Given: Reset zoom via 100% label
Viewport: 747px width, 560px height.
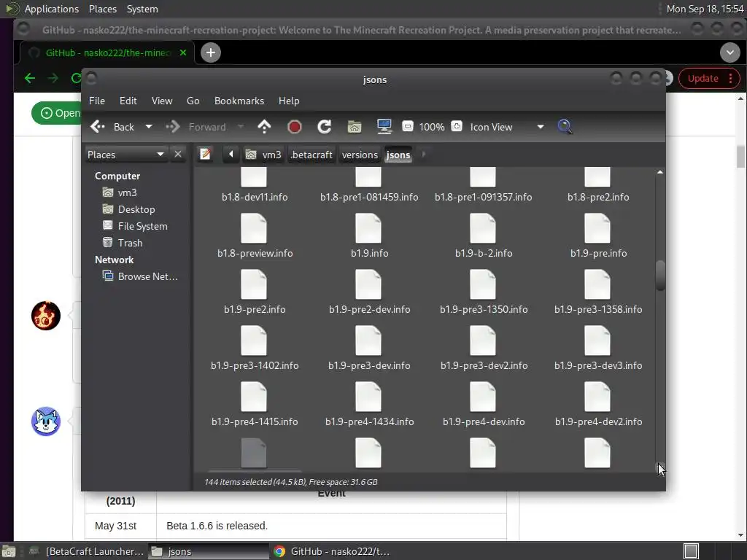Looking at the screenshot, I should [x=432, y=127].
